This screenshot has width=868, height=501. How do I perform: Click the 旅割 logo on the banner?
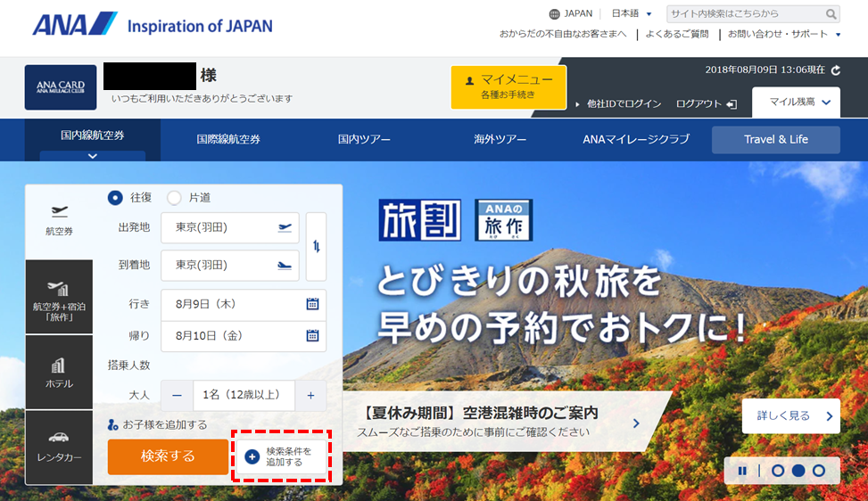coord(420,220)
